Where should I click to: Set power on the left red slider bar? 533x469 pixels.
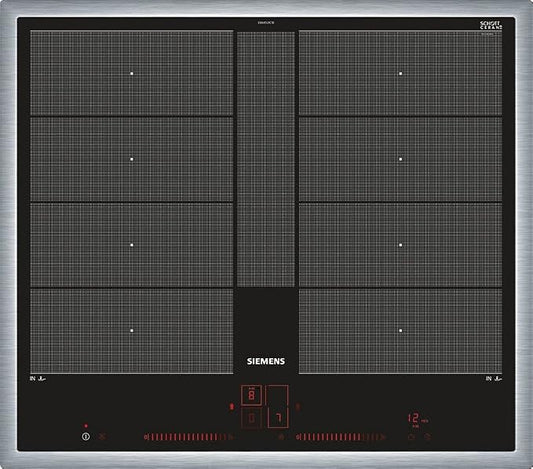click(x=189, y=437)
